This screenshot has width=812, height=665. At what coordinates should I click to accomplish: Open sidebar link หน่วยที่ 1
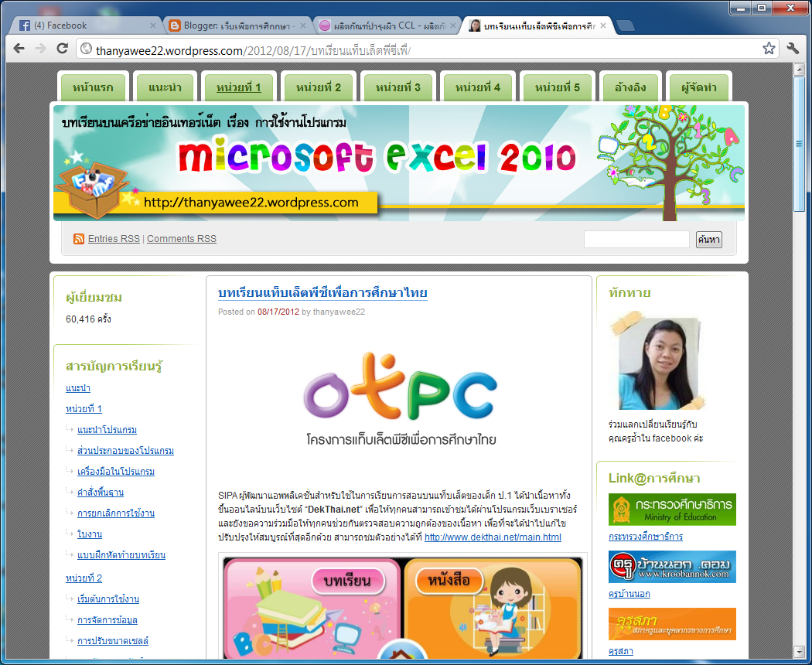point(84,408)
